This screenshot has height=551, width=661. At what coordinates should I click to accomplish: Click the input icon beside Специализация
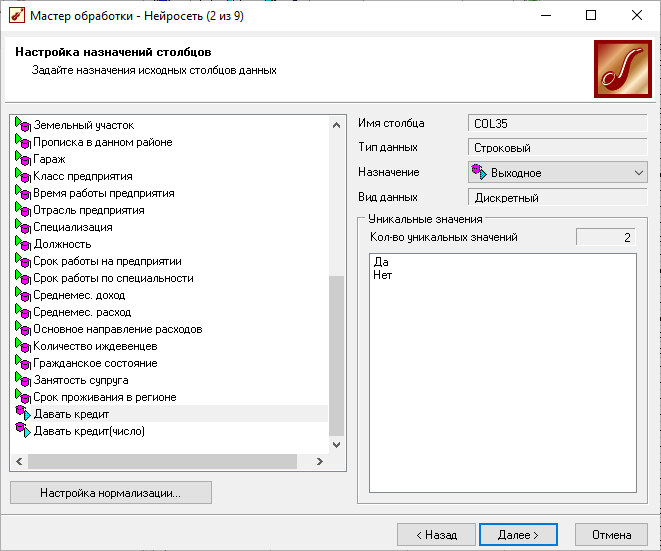point(23,227)
